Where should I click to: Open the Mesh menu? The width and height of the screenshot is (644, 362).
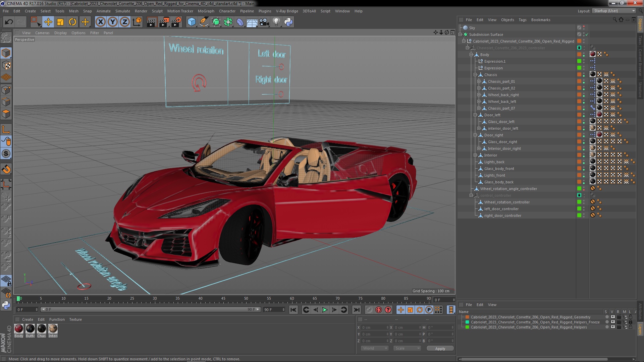(x=73, y=11)
